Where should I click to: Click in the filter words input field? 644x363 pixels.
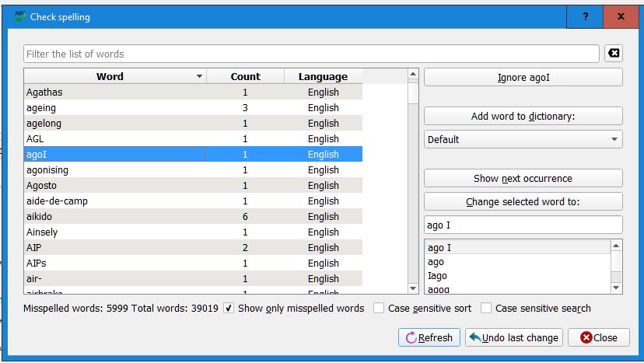tap(311, 54)
